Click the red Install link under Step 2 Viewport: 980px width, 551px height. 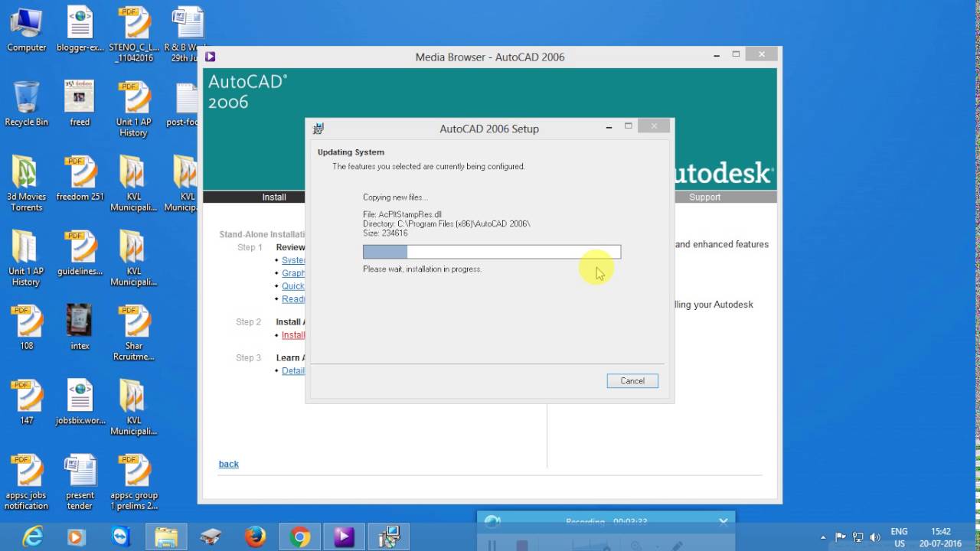(293, 335)
